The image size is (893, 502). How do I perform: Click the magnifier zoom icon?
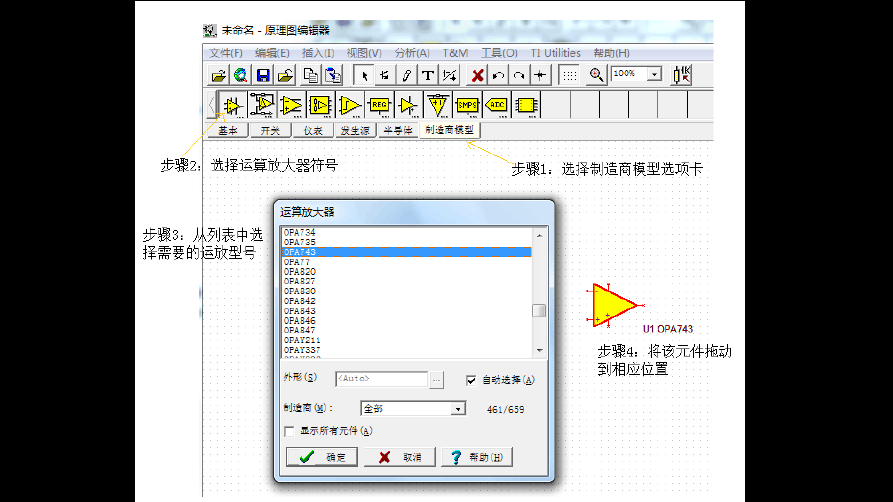tap(596, 75)
